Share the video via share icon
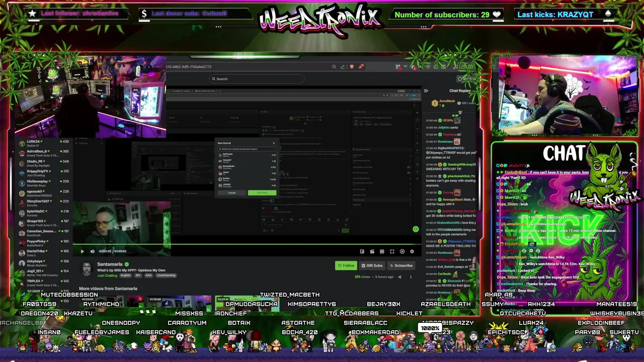 (x=400, y=277)
